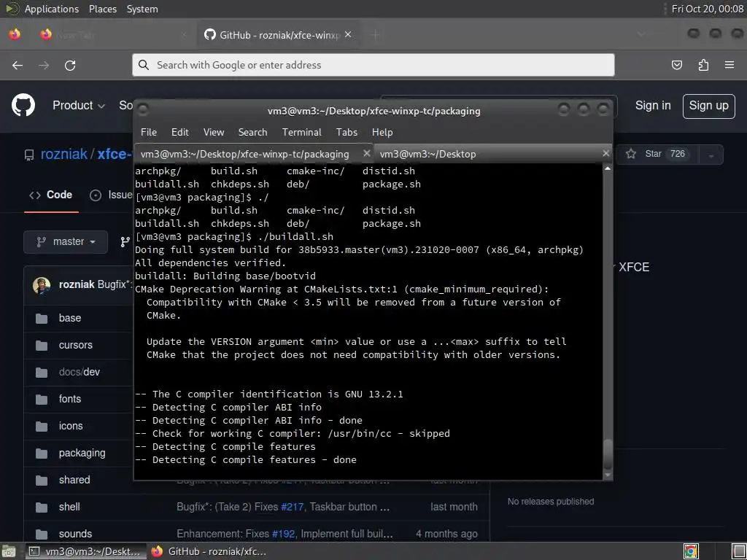The height and width of the screenshot is (560, 747).
Task: Open the packaging folder
Action: pos(82,453)
